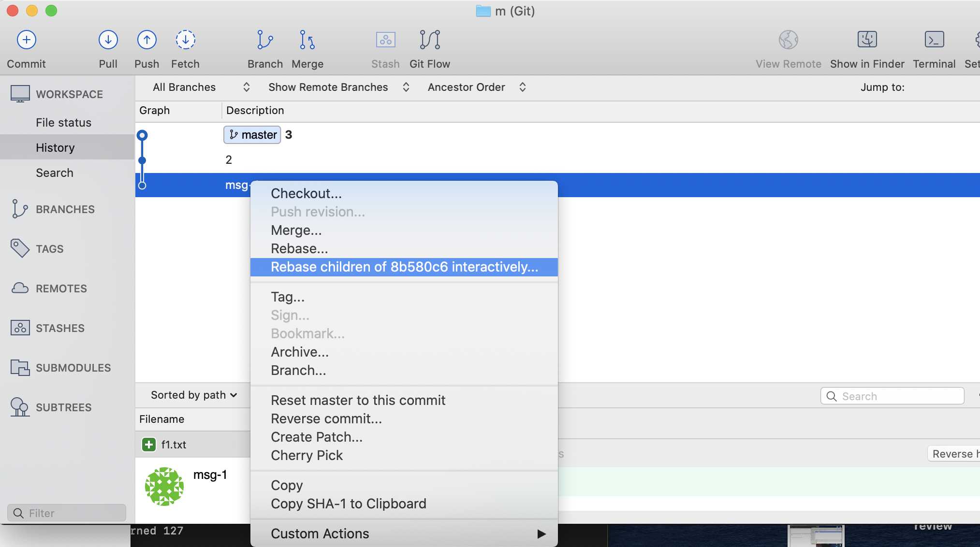Select the f1.txt file row
This screenshot has width=980, height=547.
174,445
